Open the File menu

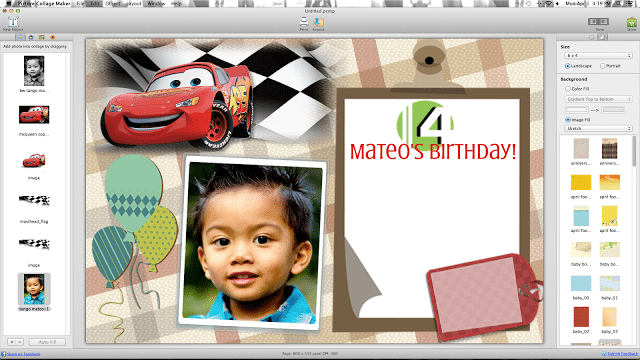80,3
